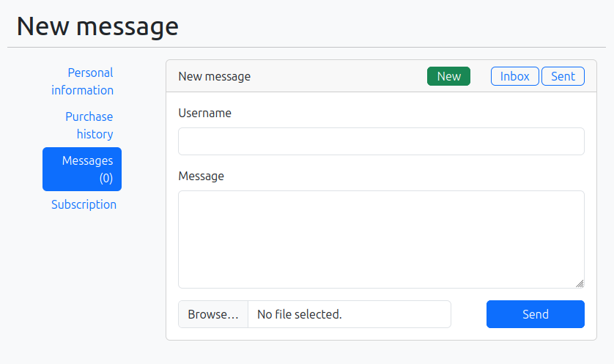Viewport: 614px width, 364px height.
Task: Open the Personal information page
Action: [82, 81]
